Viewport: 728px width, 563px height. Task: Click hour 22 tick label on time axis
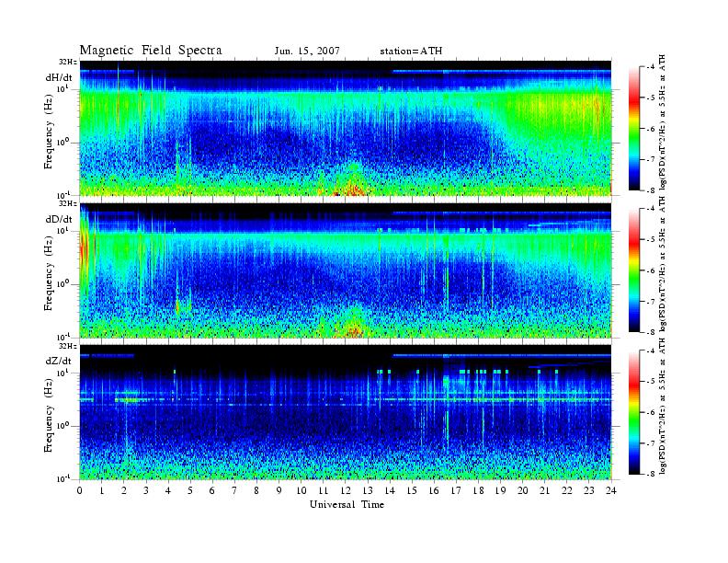(567, 491)
